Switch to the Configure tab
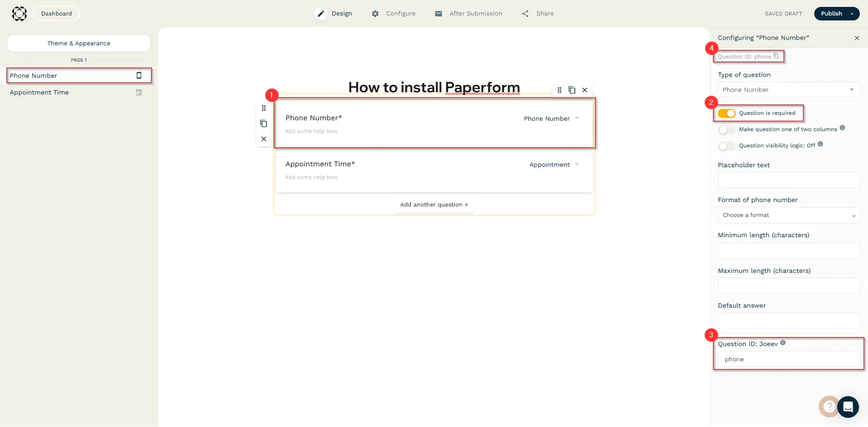The image size is (868, 427). pos(394,14)
